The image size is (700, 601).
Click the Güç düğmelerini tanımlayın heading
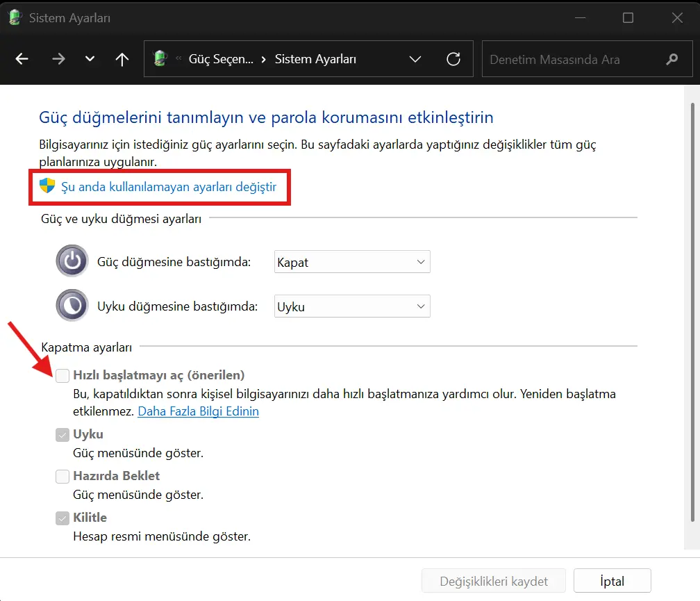pyautogui.click(x=266, y=117)
